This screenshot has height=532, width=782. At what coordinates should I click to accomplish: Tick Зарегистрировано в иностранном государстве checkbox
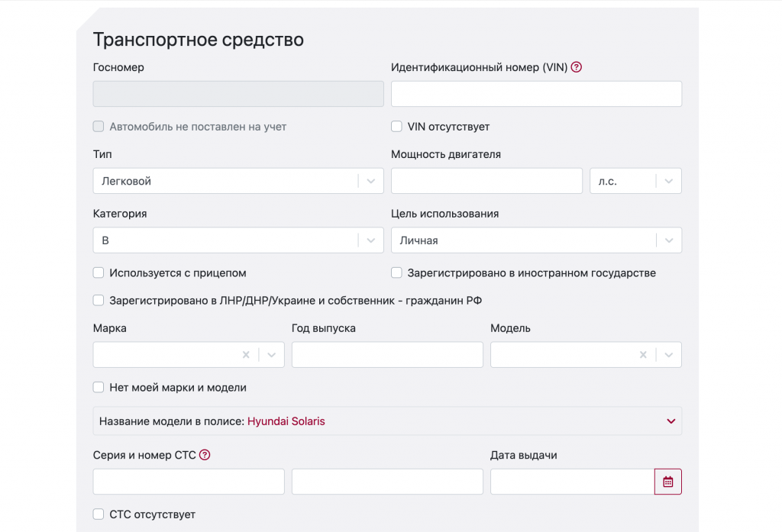(x=396, y=273)
